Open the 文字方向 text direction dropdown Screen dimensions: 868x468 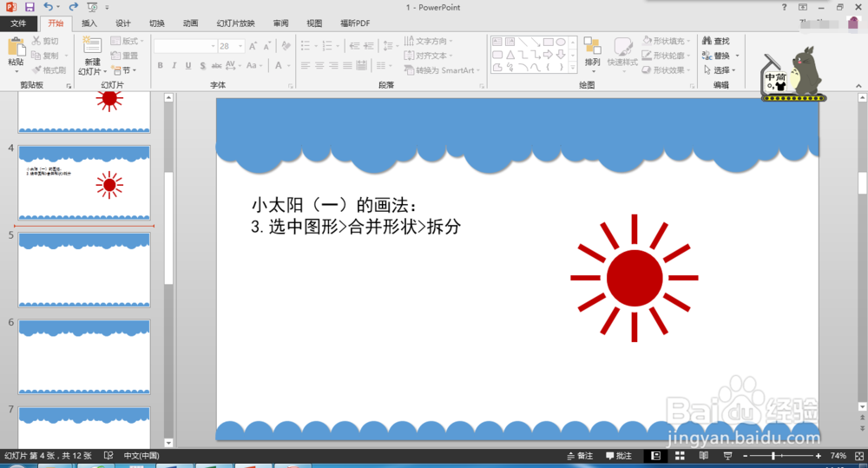pyautogui.click(x=428, y=41)
